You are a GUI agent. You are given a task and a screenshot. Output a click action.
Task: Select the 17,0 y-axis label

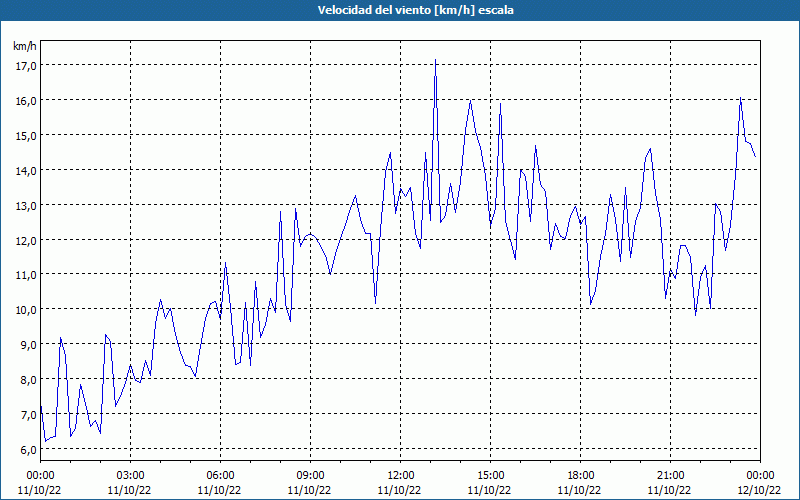[x=26, y=66]
